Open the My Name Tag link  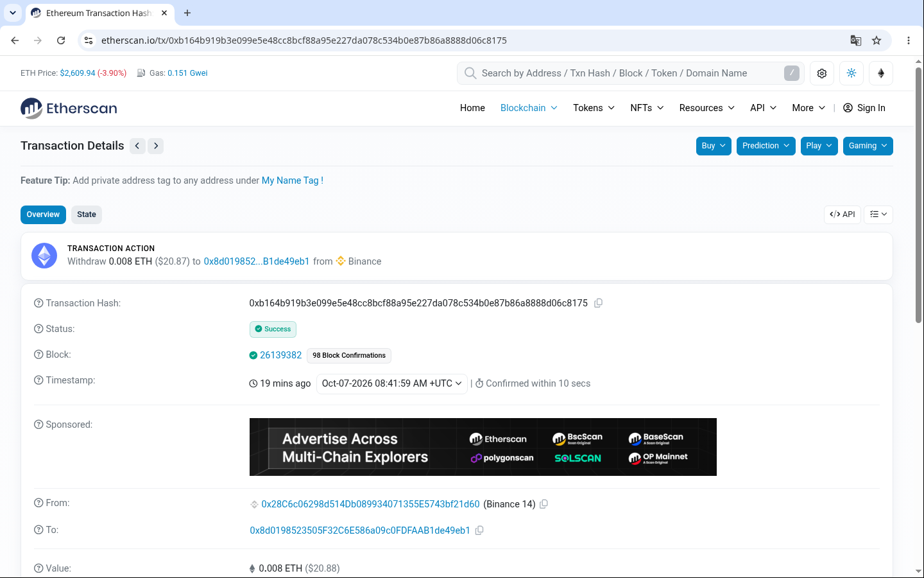pos(293,180)
